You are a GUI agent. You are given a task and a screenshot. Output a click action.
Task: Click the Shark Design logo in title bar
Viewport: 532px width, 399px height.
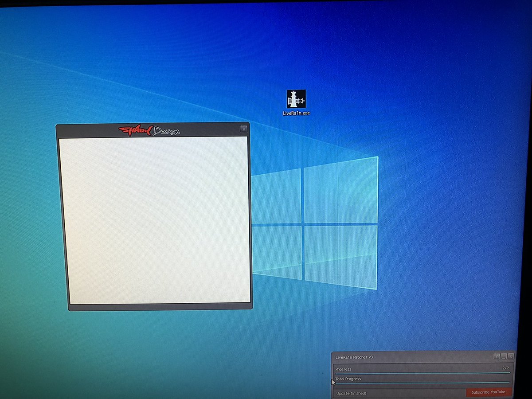149,130
